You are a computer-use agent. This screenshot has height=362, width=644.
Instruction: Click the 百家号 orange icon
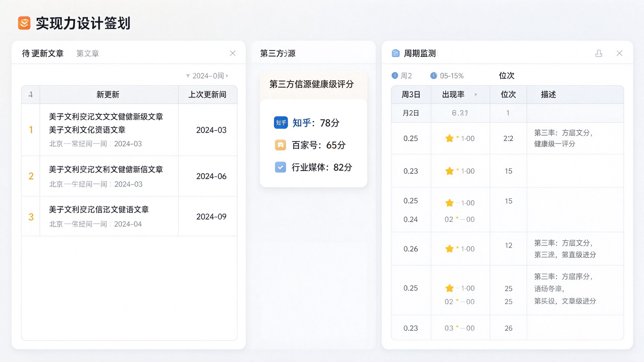point(280,145)
